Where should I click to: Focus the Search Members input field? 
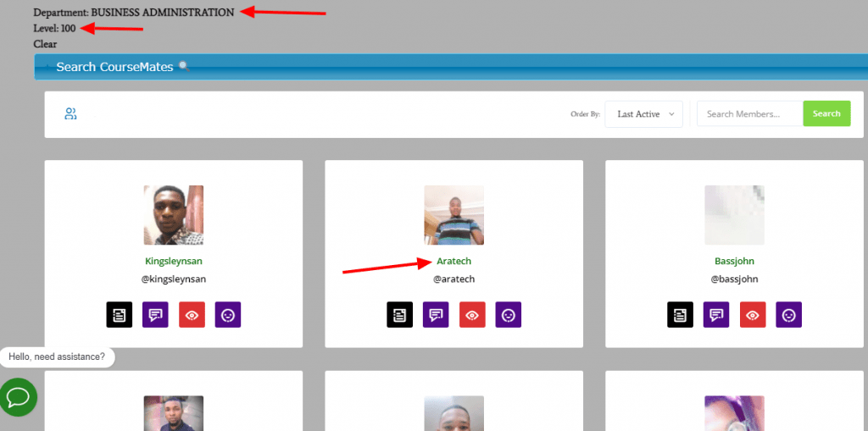coord(749,114)
